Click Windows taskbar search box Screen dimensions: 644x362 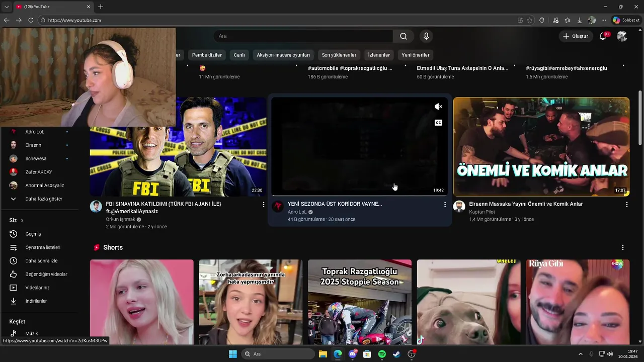pyautogui.click(x=278, y=354)
